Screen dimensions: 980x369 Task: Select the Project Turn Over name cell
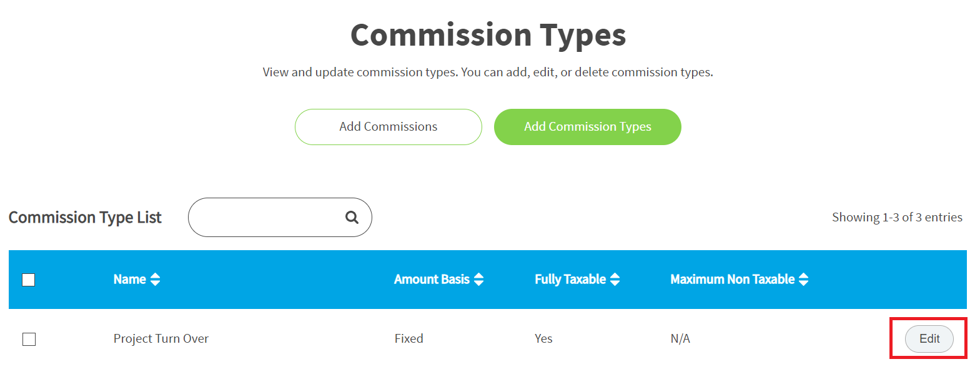click(x=161, y=338)
